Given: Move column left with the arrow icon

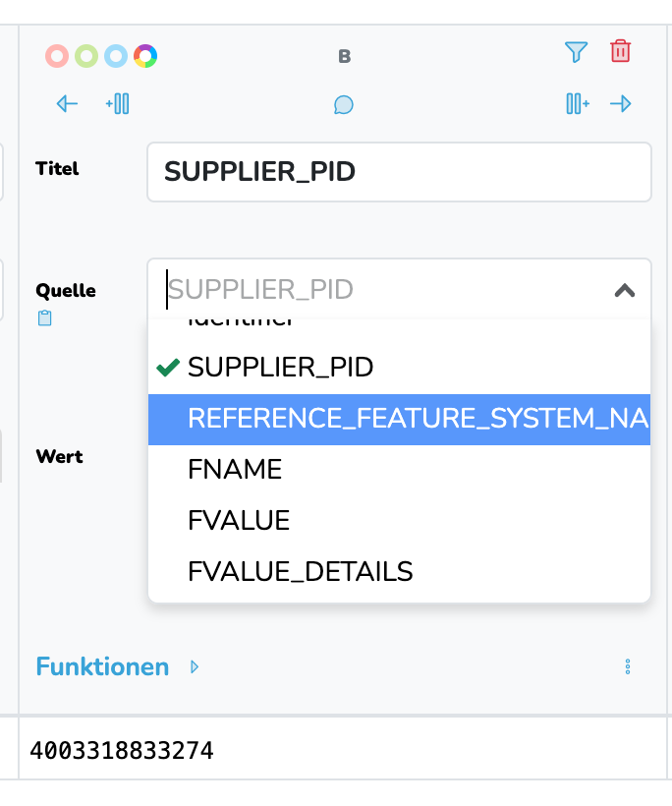Looking at the screenshot, I should click(67, 103).
